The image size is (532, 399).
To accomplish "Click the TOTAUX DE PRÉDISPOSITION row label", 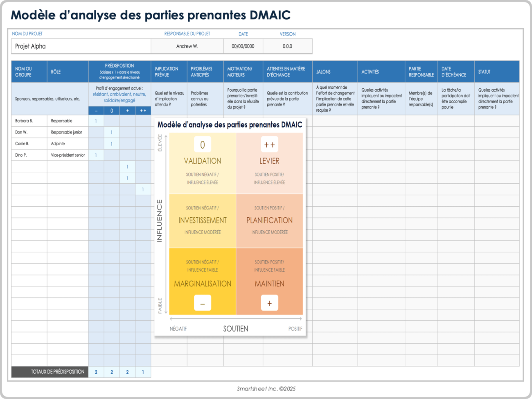I will [57, 372].
